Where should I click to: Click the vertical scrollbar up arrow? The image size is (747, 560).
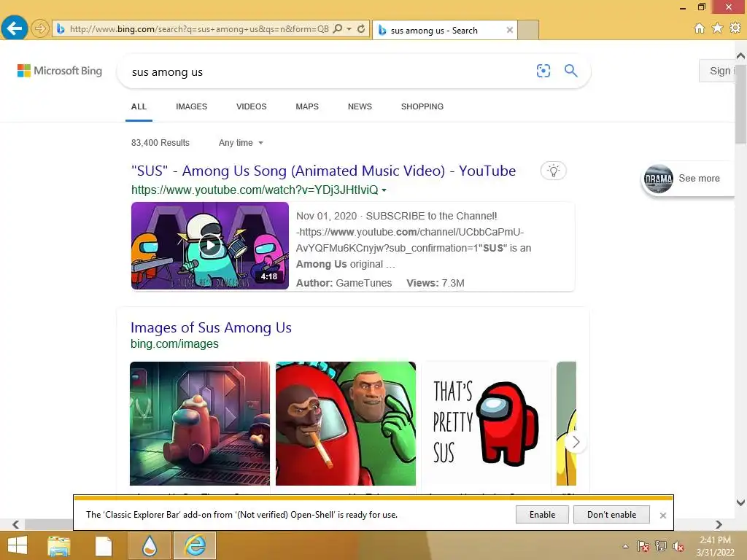741,55
